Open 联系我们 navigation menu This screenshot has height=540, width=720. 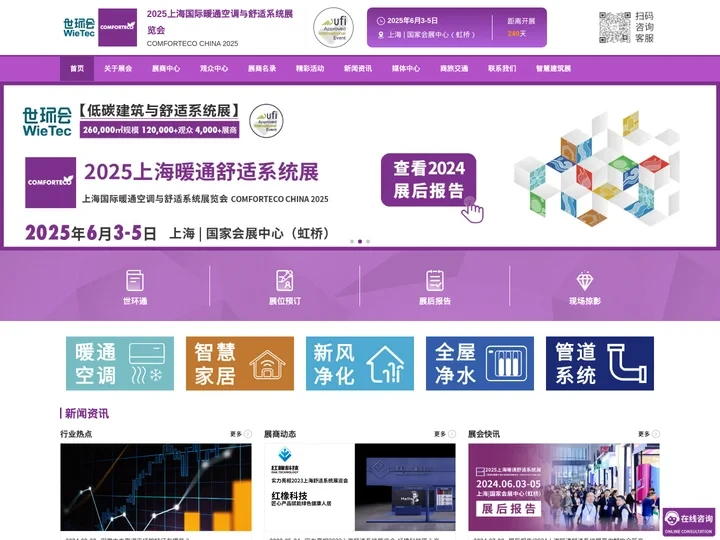pyautogui.click(x=502, y=68)
